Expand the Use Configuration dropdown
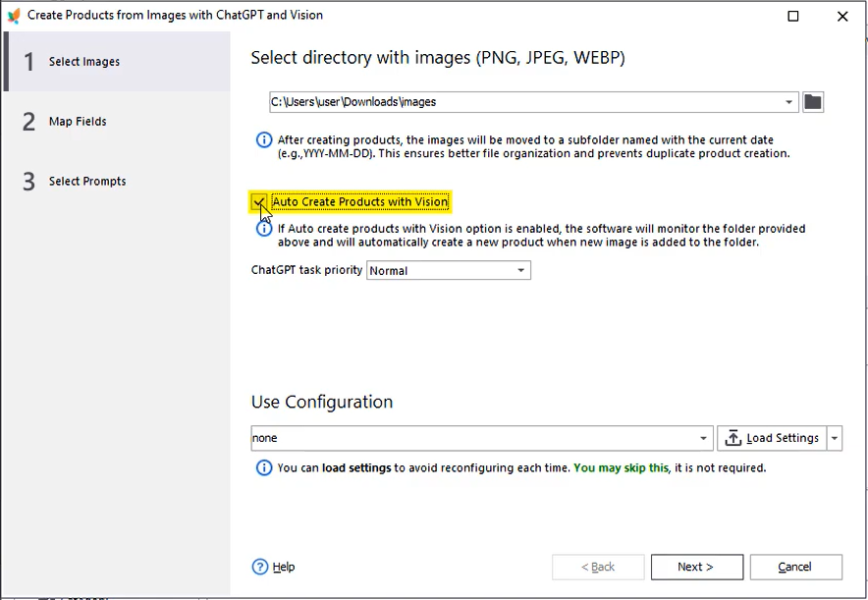Screen dimensions: 868x600 [x=703, y=438]
